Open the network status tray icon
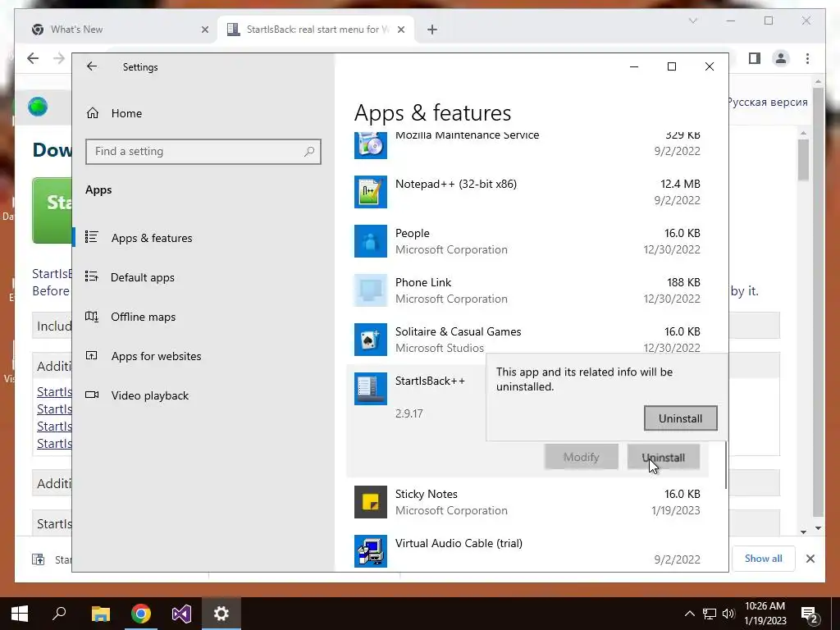Screen dimensions: 840x630 (x=710, y=614)
